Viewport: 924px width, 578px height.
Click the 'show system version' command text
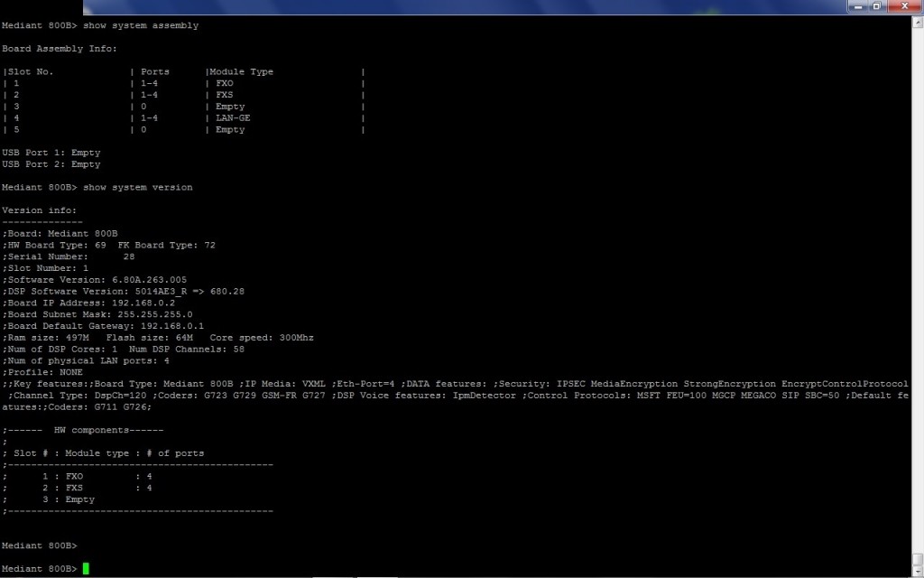[x=138, y=187]
